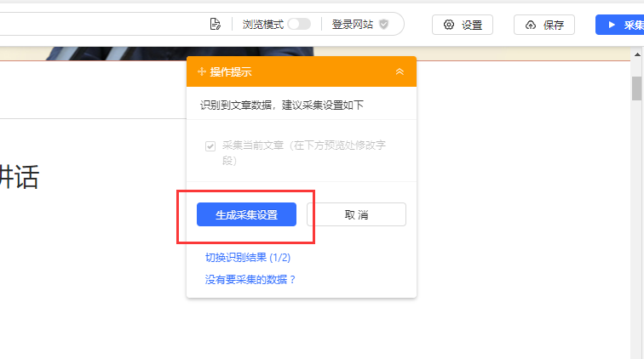Viewport: 644px width, 359px height.
Task: Click the 切换识别结果 (1/2) link
Action: coord(248,258)
